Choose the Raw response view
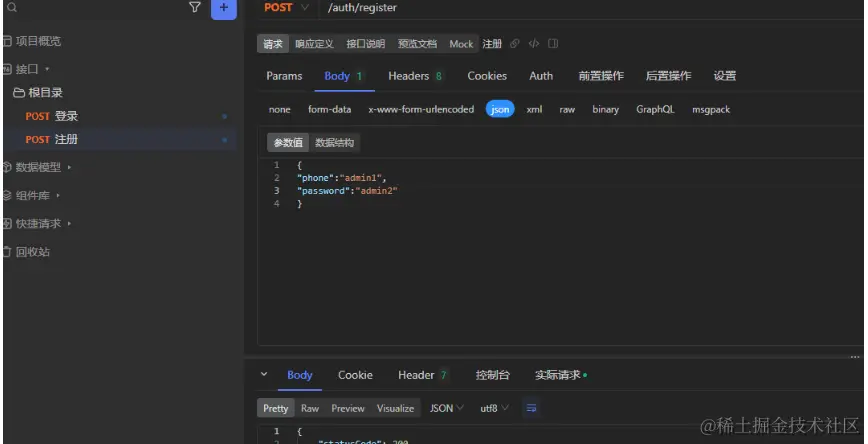The height and width of the screenshot is (444, 868). pyautogui.click(x=309, y=409)
